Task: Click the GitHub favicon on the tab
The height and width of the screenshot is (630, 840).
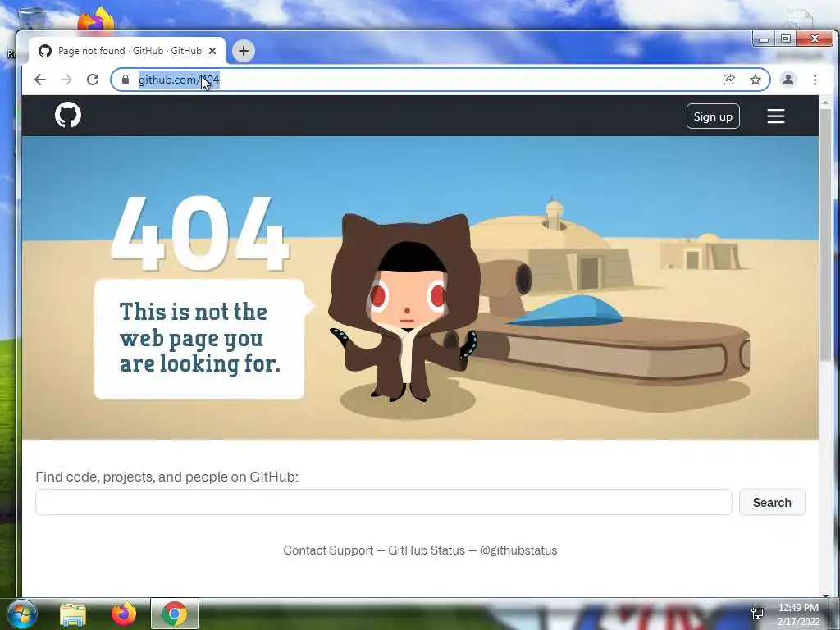Action: pos(45,51)
